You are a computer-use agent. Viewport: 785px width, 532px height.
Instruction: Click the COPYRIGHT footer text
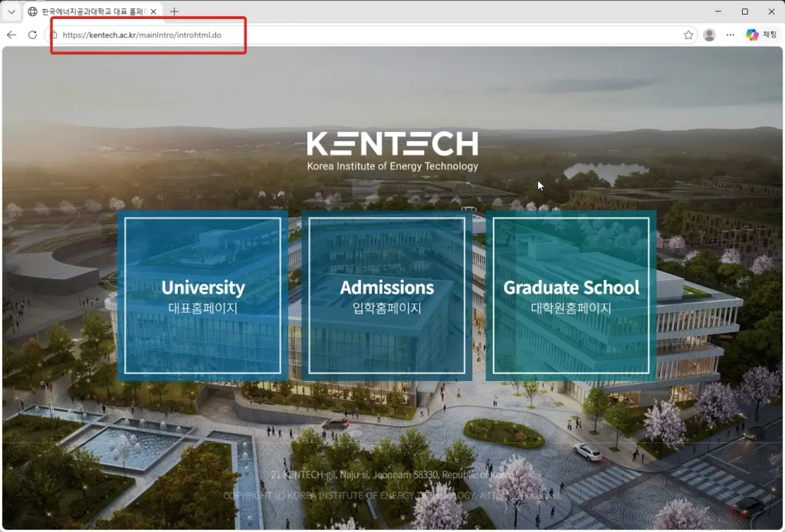click(x=392, y=495)
